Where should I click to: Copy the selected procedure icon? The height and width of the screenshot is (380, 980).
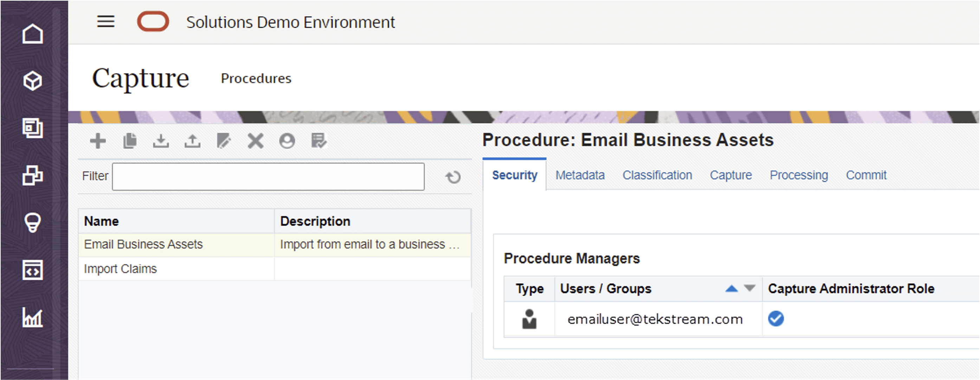click(x=130, y=141)
